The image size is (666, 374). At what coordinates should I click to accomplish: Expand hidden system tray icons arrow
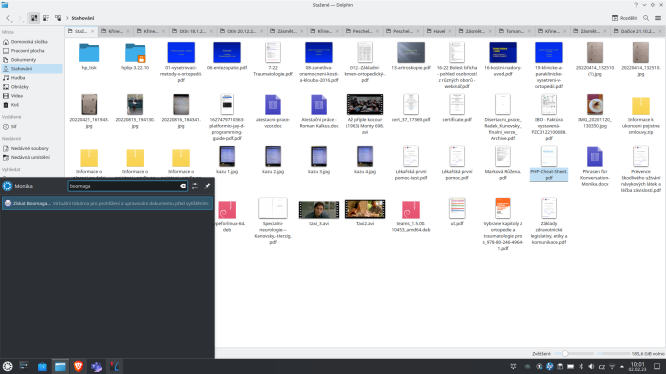(622, 366)
